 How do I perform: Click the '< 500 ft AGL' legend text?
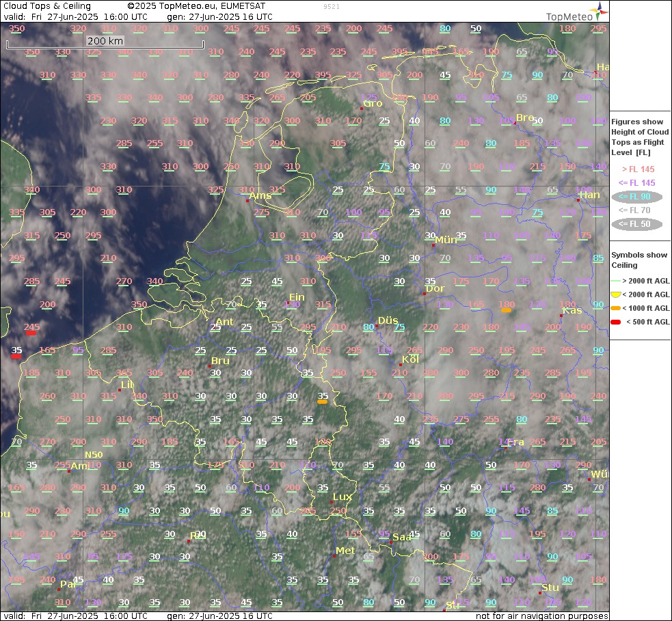point(648,322)
